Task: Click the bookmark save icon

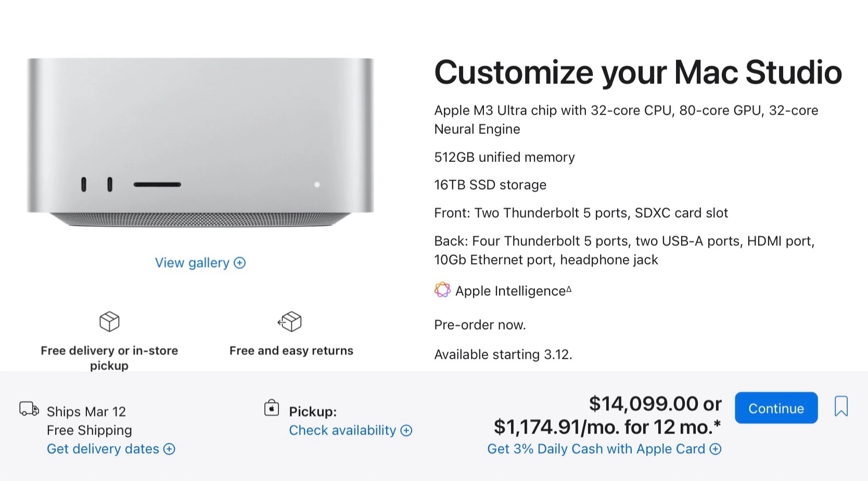Action: (x=841, y=407)
